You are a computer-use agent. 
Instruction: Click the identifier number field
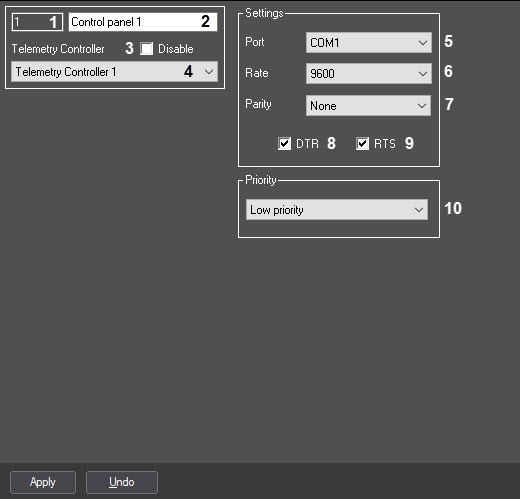pyautogui.click(x=37, y=22)
